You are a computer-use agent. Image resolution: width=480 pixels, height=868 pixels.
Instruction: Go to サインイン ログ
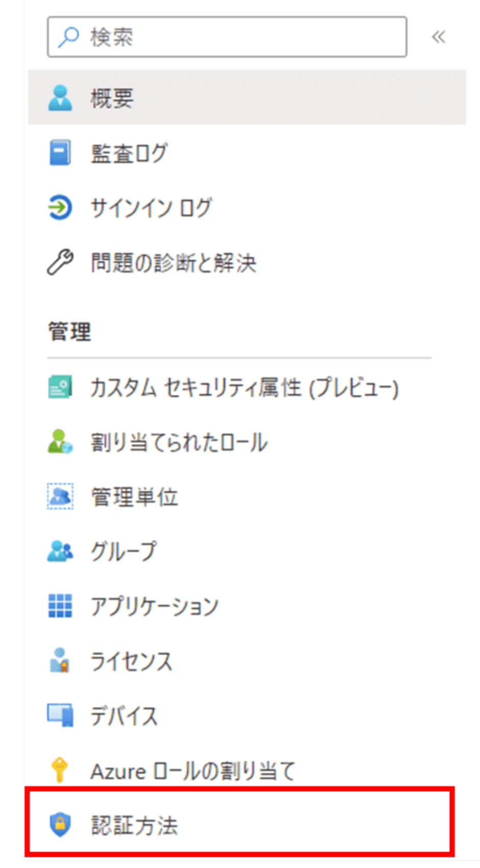click(247, 208)
